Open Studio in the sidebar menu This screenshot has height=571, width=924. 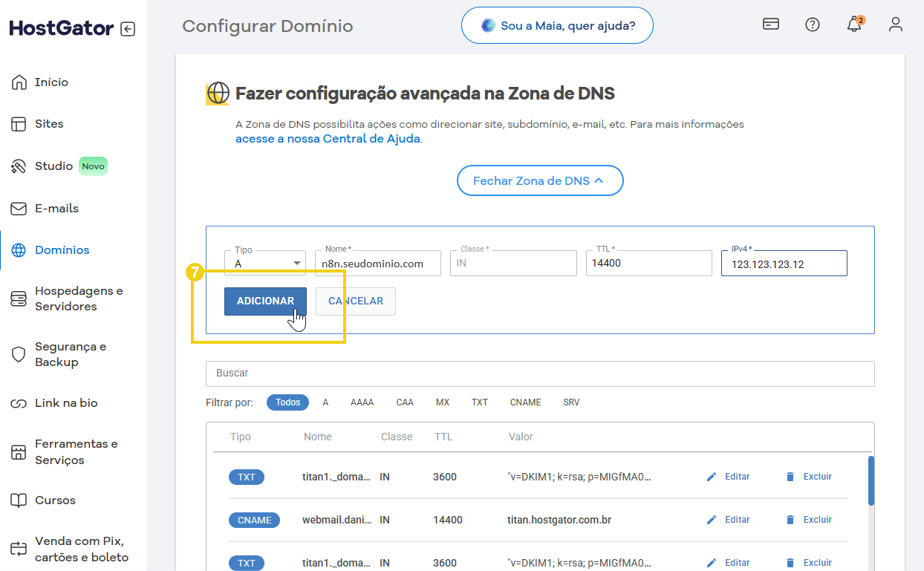tap(53, 166)
